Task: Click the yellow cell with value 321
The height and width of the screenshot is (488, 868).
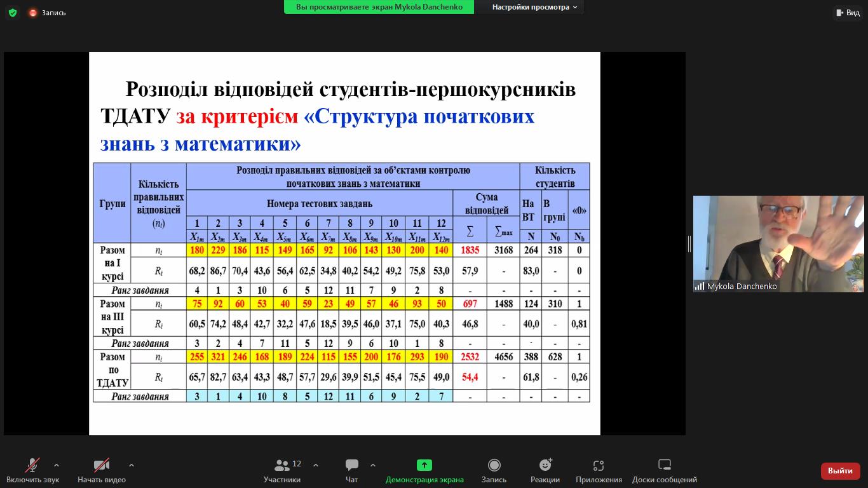Action: 218,357
